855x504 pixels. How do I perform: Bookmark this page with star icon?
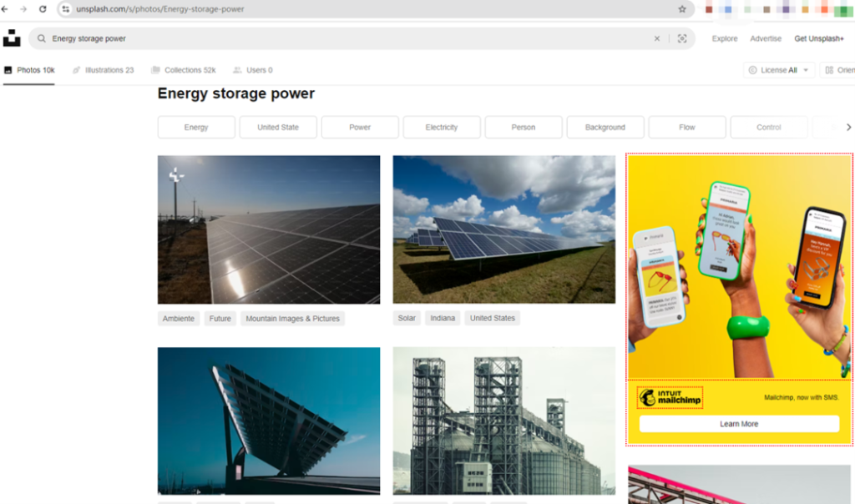[682, 9]
